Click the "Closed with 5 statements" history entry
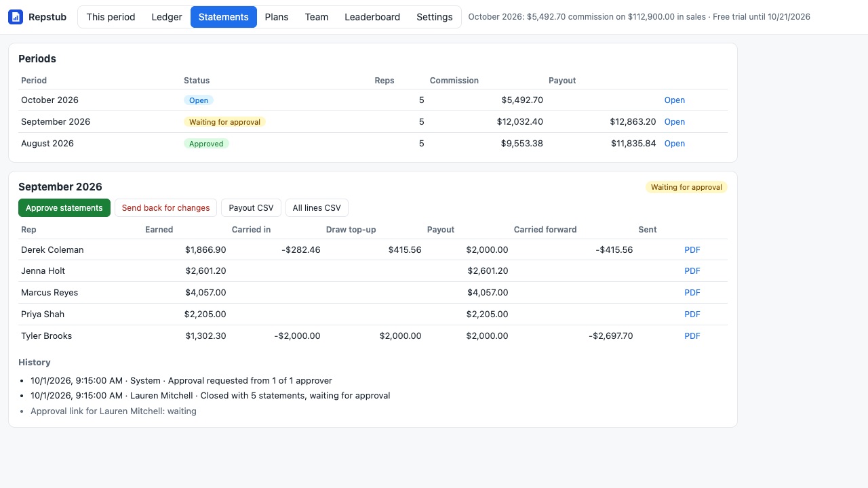The width and height of the screenshot is (868, 488). pyautogui.click(x=210, y=396)
